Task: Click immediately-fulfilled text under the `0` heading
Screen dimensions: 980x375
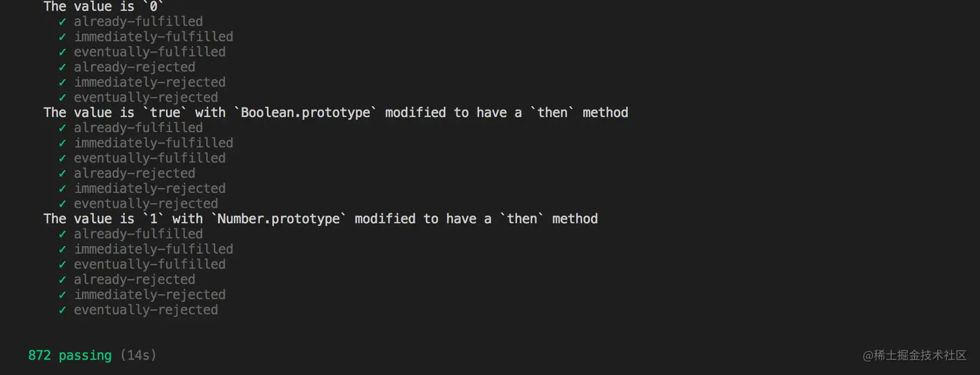Action: click(154, 37)
